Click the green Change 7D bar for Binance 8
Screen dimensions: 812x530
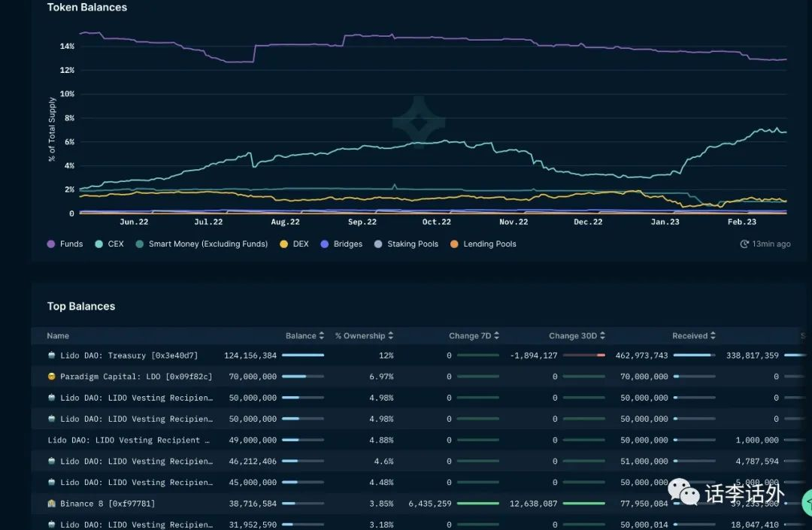[x=478, y=503]
